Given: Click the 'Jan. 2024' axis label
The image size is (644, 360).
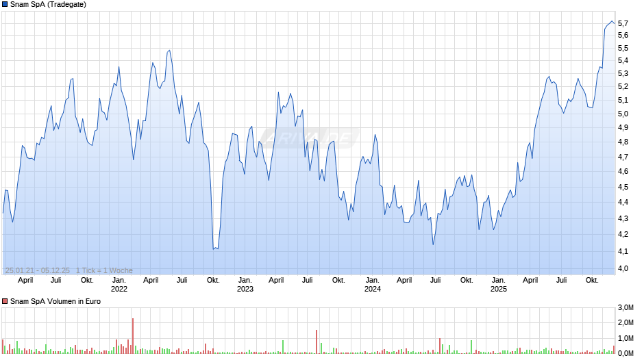Looking at the screenshot, I should coord(373,285).
